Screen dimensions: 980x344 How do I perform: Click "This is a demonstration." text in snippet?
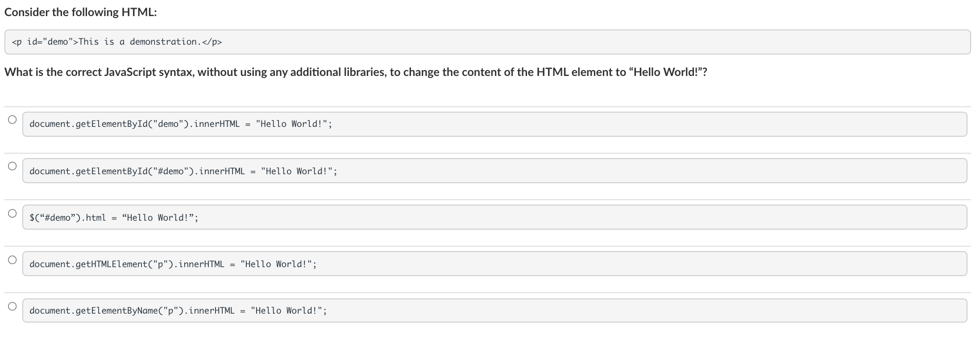coord(140,42)
